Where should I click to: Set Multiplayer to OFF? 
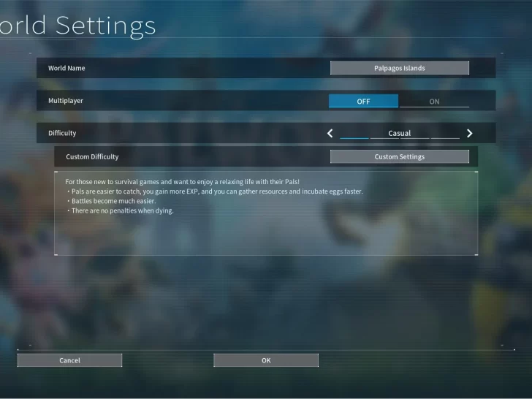click(x=363, y=102)
